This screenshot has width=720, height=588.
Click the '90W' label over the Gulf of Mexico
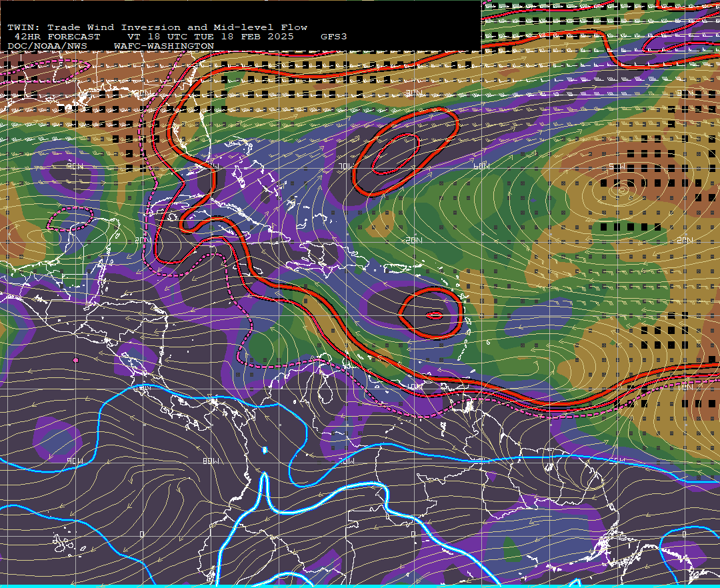coord(75,166)
